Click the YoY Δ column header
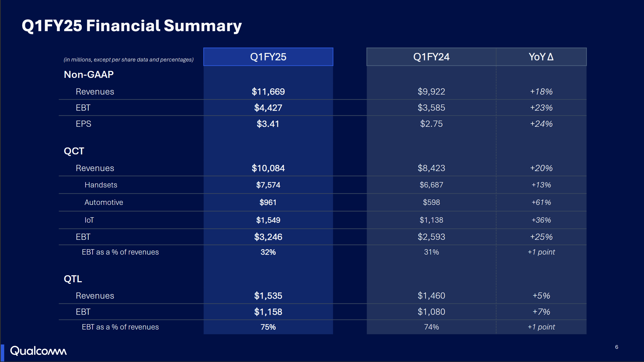The height and width of the screenshot is (362, 644). [x=541, y=57]
